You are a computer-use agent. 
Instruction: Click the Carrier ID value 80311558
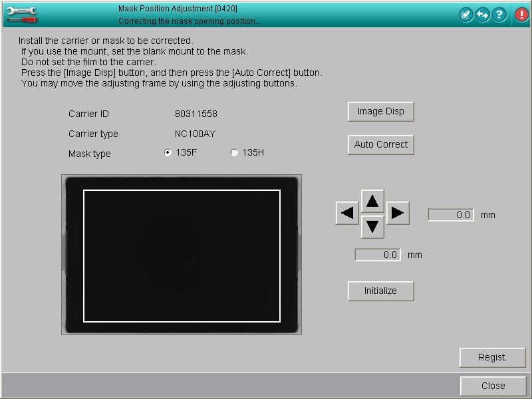point(196,114)
